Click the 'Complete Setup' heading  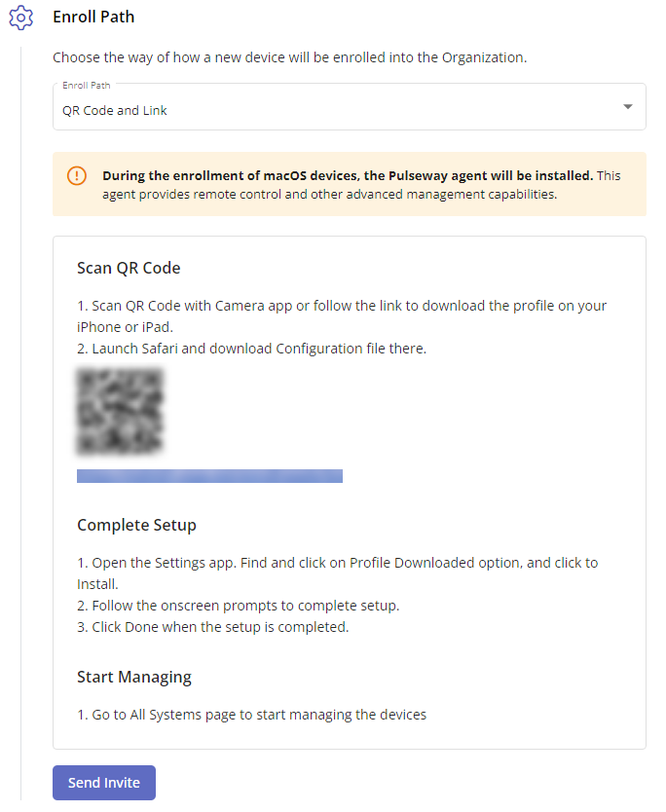[x=136, y=525]
